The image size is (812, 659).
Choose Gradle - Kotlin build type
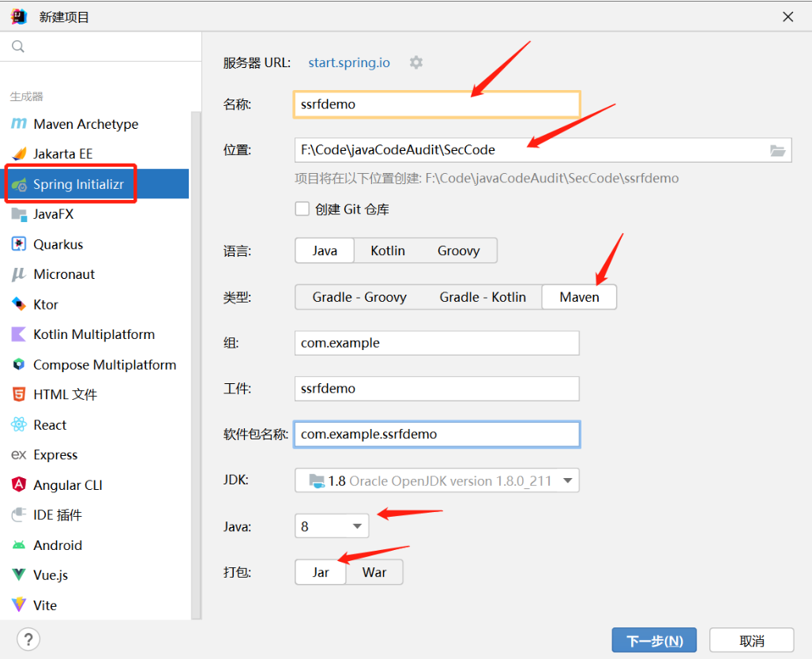point(483,297)
